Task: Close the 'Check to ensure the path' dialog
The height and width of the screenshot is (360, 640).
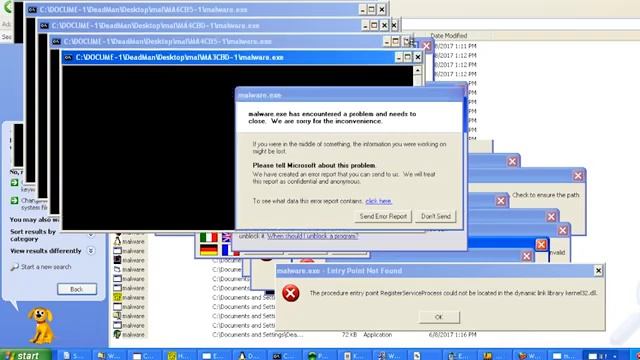Action: pos(578,176)
